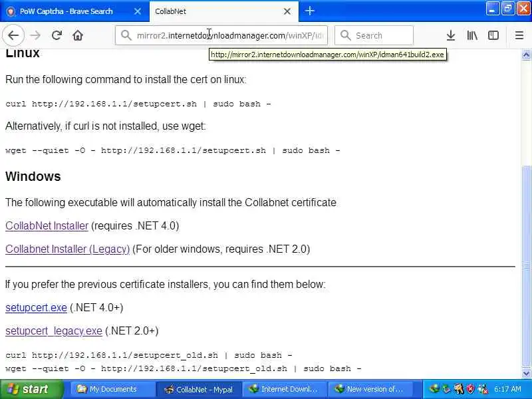This screenshot has width=532, height=399.
Task: Open the Library bookmarks icon
Action: (x=472, y=35)
